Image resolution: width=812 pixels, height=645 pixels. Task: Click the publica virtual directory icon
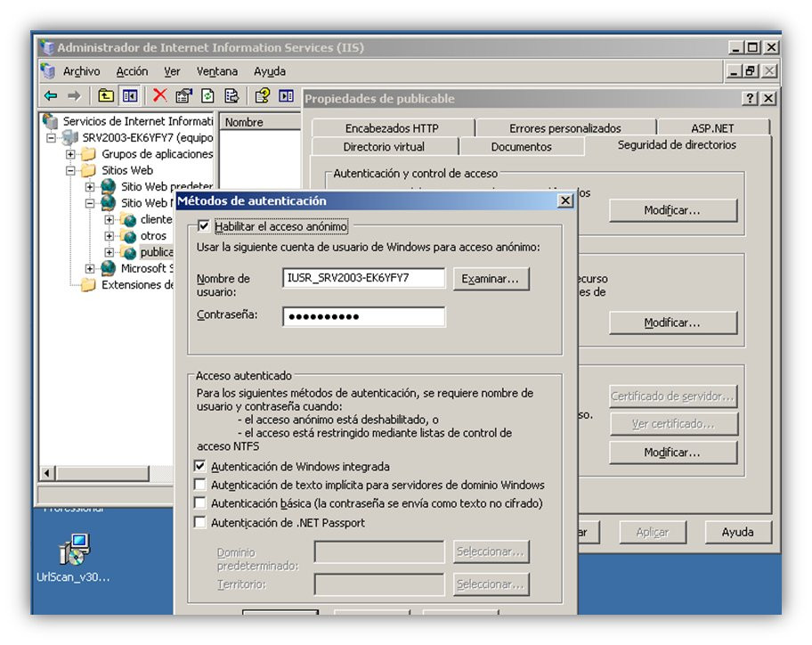pos(128,252)
